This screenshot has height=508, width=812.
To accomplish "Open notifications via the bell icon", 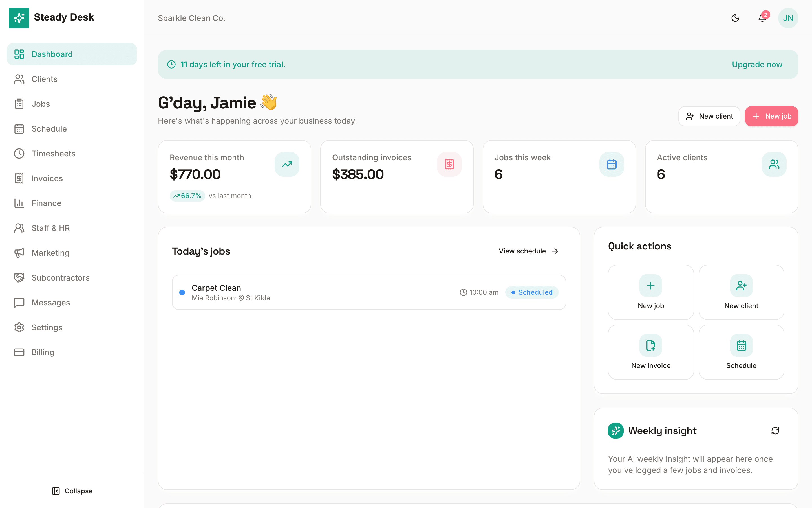I will click(x=762, y=18).
